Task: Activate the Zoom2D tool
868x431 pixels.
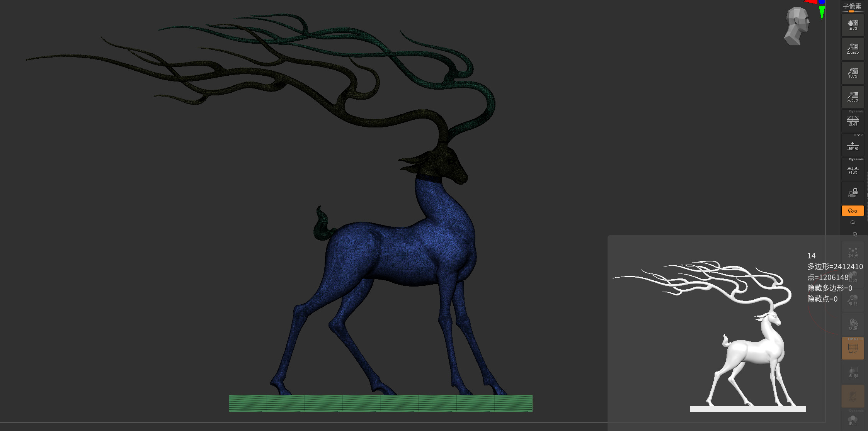Action: pyautogui.click(x=853, y=49)
